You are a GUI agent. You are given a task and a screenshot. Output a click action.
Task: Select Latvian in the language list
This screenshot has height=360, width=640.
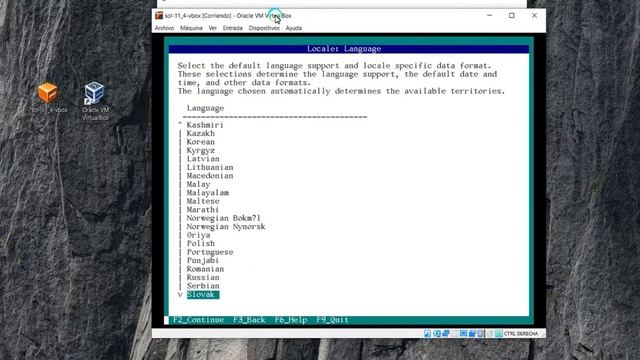(x=203, y=159)
